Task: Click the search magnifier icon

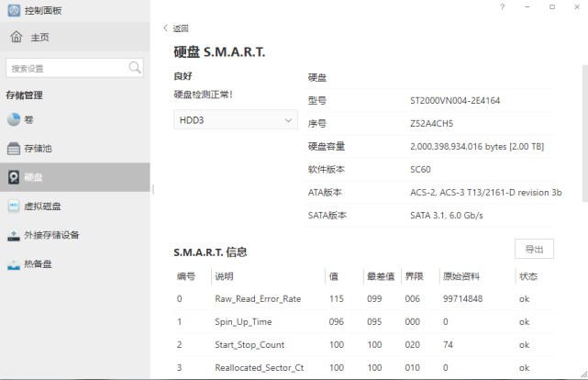Action: click(135, 68)
